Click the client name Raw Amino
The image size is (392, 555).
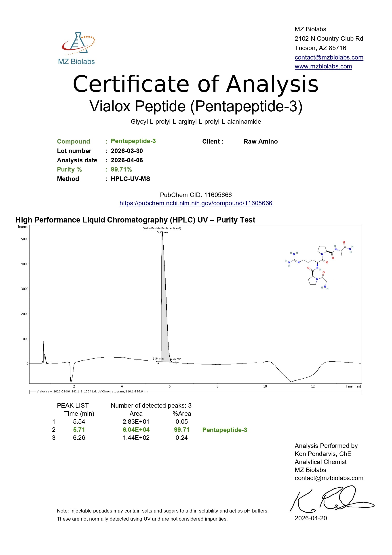click(x=261, y=141)
